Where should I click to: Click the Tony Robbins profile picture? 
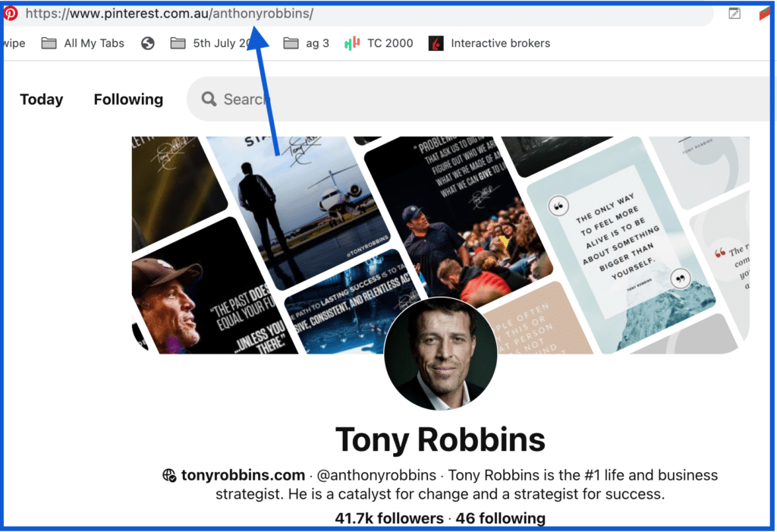(x=441, y=354)
